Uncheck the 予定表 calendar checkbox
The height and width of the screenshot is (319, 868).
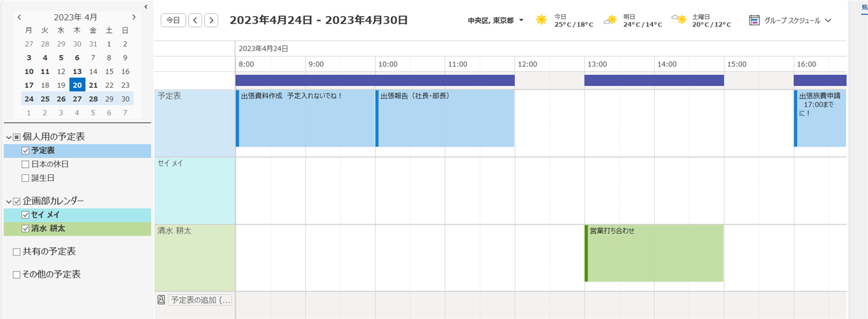26,150
